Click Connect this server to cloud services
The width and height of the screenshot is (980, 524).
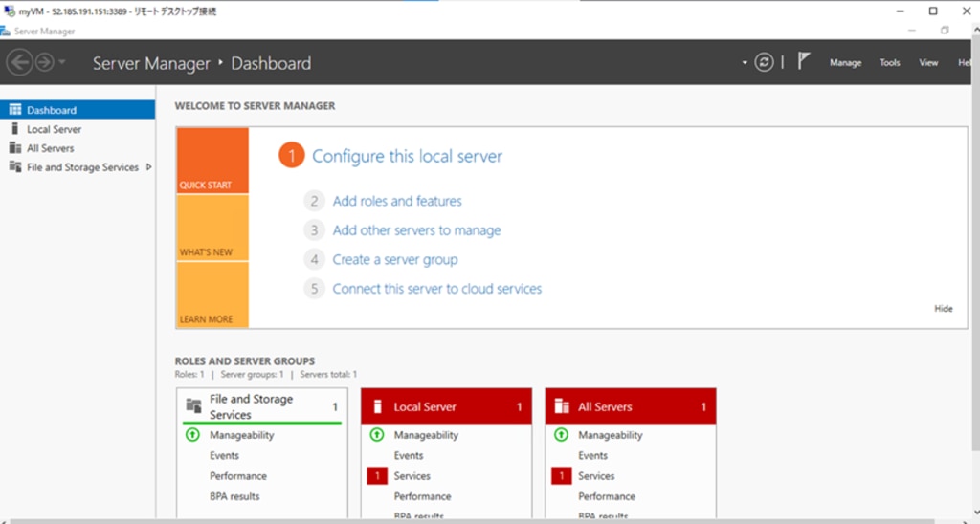coord(436,289)
